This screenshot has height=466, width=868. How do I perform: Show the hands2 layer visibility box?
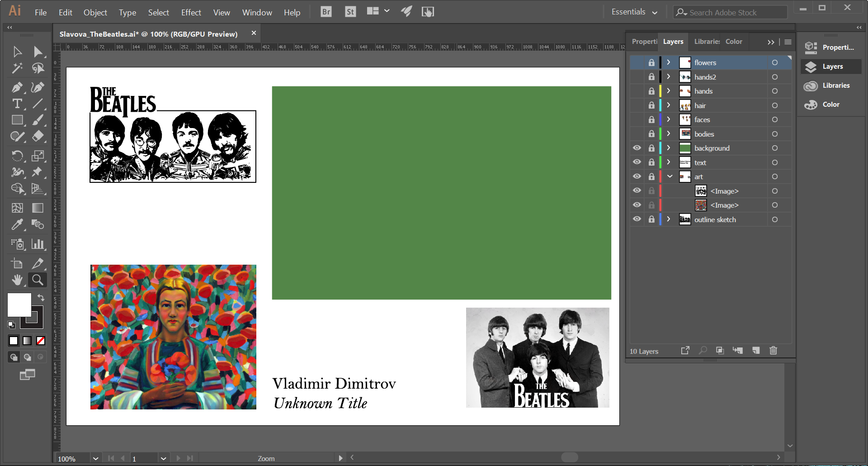pos(637,77)
